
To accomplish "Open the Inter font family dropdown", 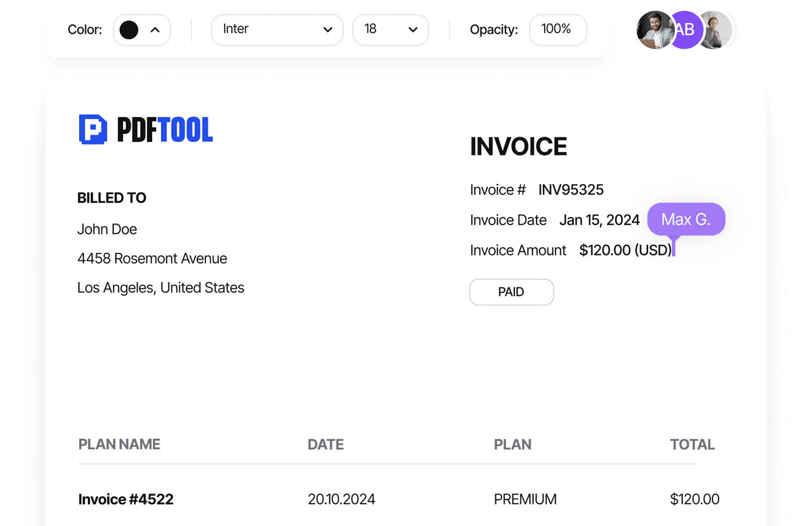I will pos(277,30).
